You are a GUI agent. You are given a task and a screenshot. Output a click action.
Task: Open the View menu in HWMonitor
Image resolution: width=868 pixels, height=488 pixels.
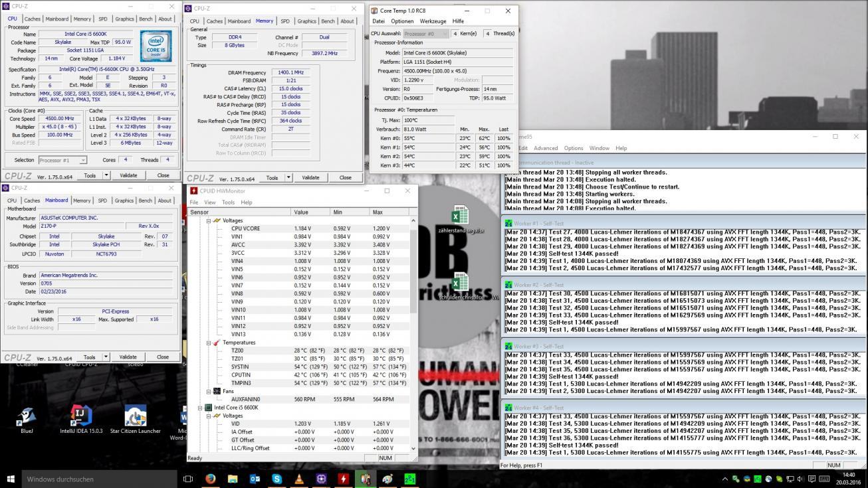(x=210, y=202)
